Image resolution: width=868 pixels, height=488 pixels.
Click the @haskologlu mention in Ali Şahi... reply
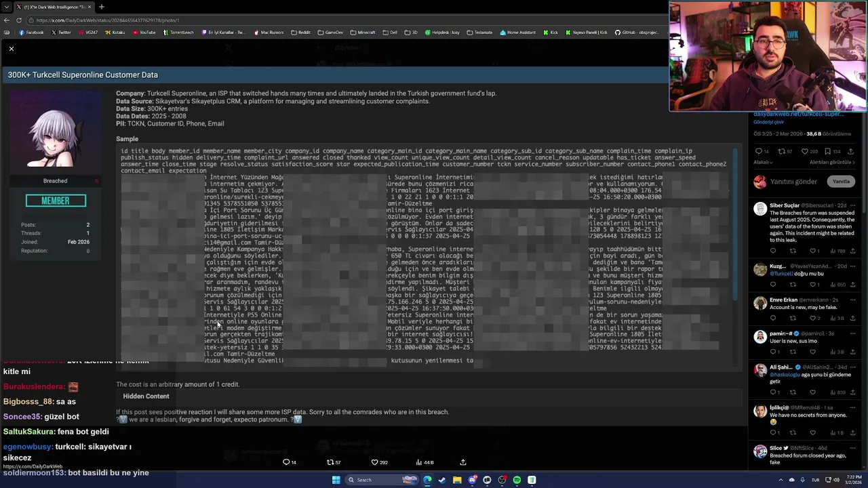[x=785, y=375]
